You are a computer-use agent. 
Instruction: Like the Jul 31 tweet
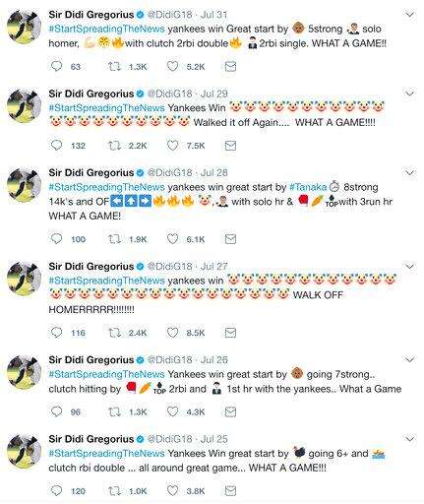[x=172, y=66]
